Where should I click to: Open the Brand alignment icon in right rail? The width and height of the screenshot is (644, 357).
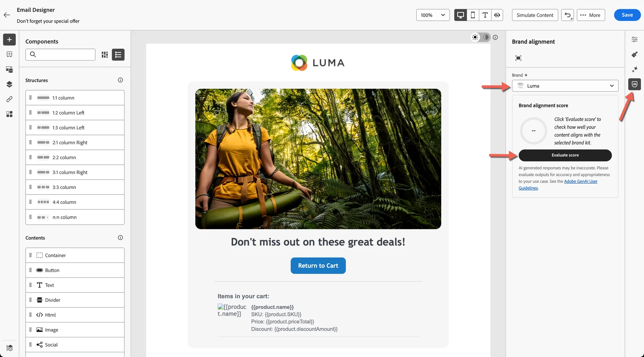634,84
